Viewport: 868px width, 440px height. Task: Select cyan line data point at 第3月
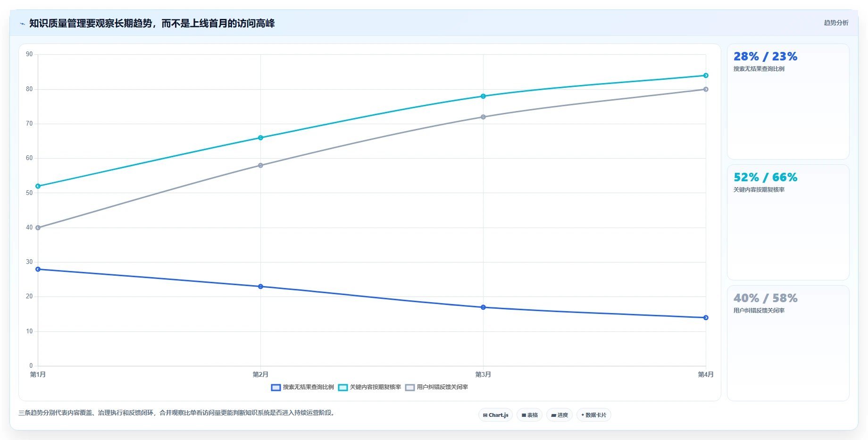click(x=483, y=96)
